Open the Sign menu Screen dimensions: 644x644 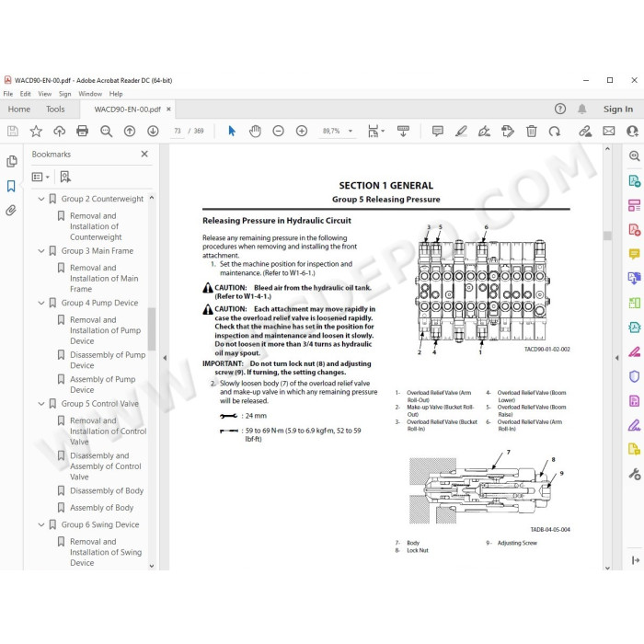[65, 94]
